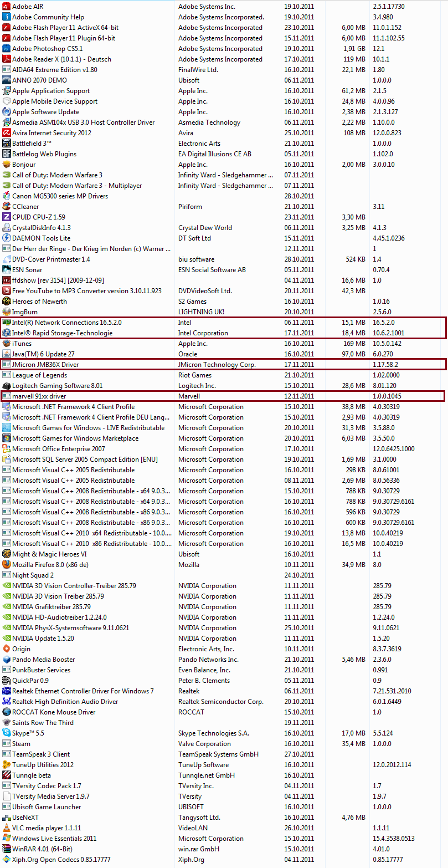Viewport: 448px width, 868px height.
Task: Select 'Adobe Flash Player 11 ActiveX 64-bit'
Action: (x=65, y=28)
